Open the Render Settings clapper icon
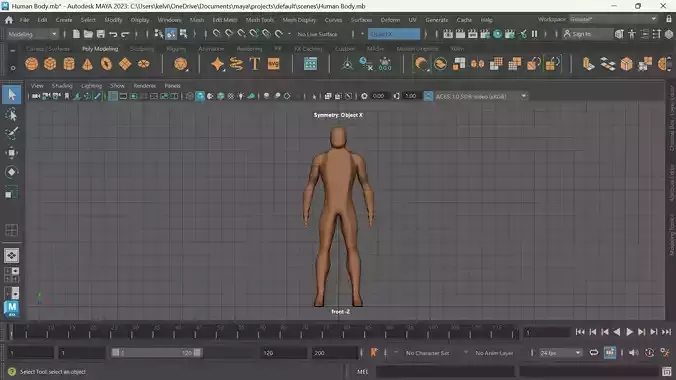This screenshot has width=676, height=380. (x=485, y=34)
